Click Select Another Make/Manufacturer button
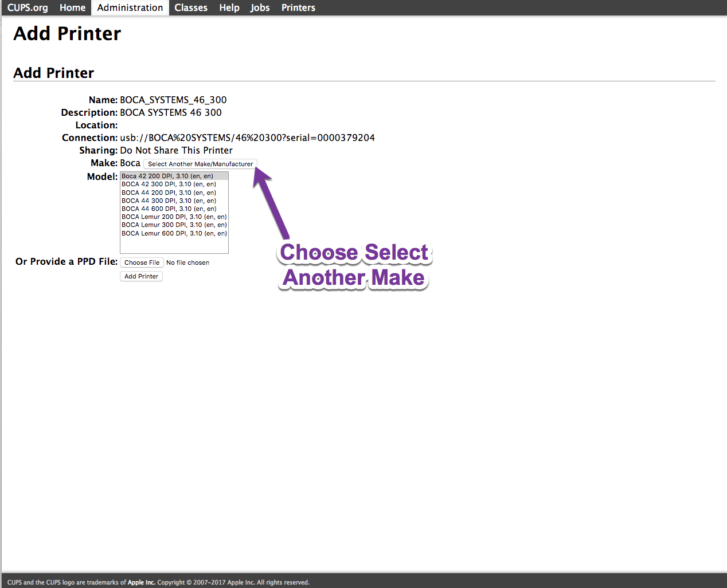 click(200, 164)
